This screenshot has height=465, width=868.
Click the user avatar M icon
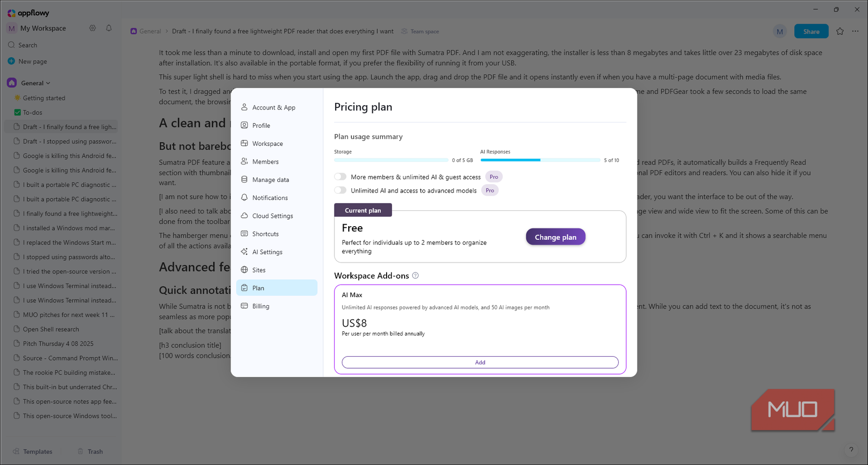(780, 32)
